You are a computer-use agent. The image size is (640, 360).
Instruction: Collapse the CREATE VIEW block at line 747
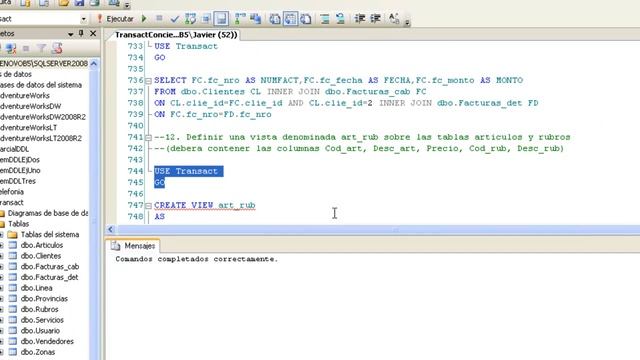pos(148,206)
